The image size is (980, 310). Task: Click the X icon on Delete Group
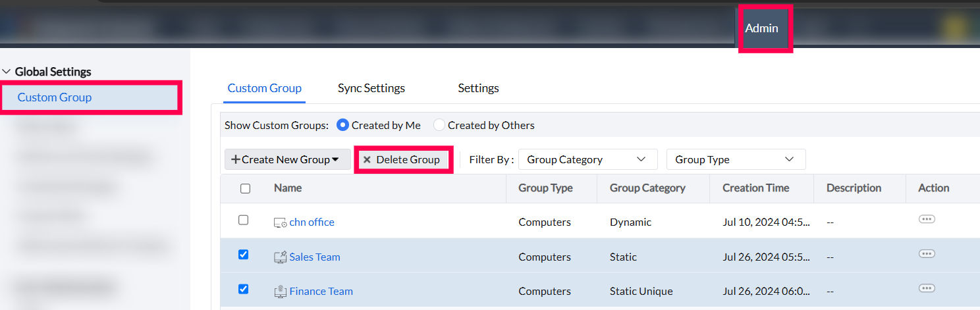367,160
